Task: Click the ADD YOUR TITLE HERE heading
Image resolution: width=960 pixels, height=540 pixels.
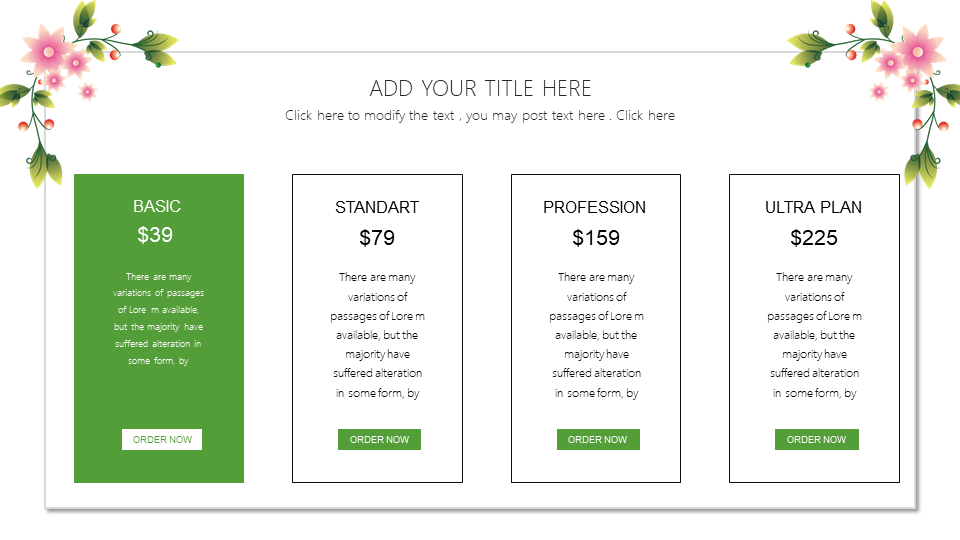Action: (x=480, y=88)
